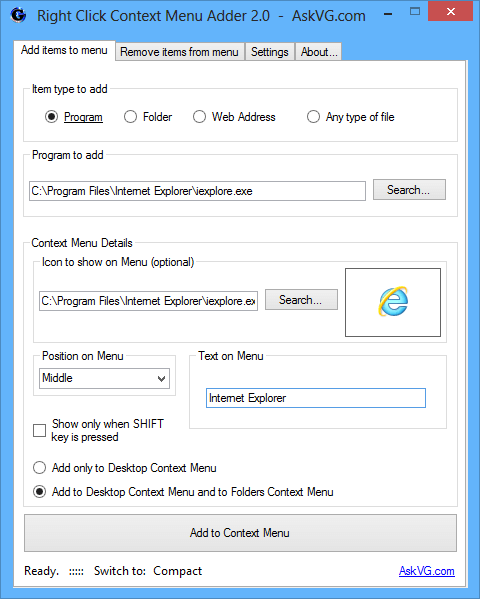The height and width of the screenshot is (599, 480).
Task: Open the Remove items from menu tab
Action: click(x=180, y=52)
